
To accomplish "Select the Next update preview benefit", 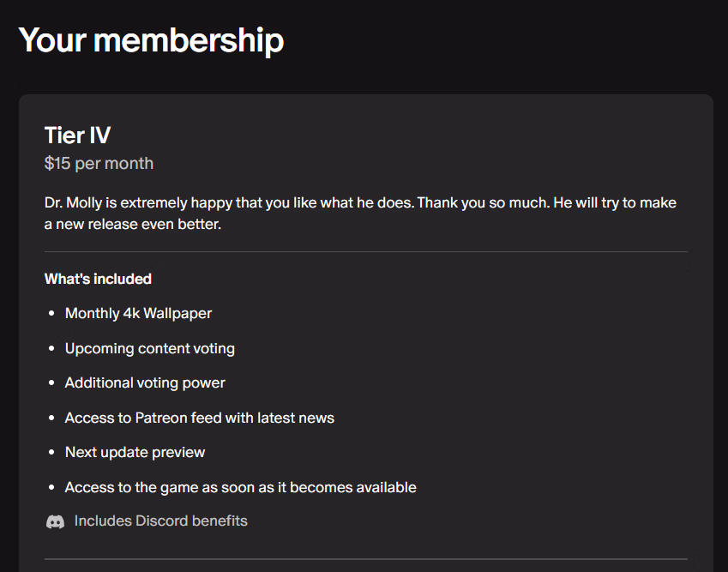I will (135, 452).
